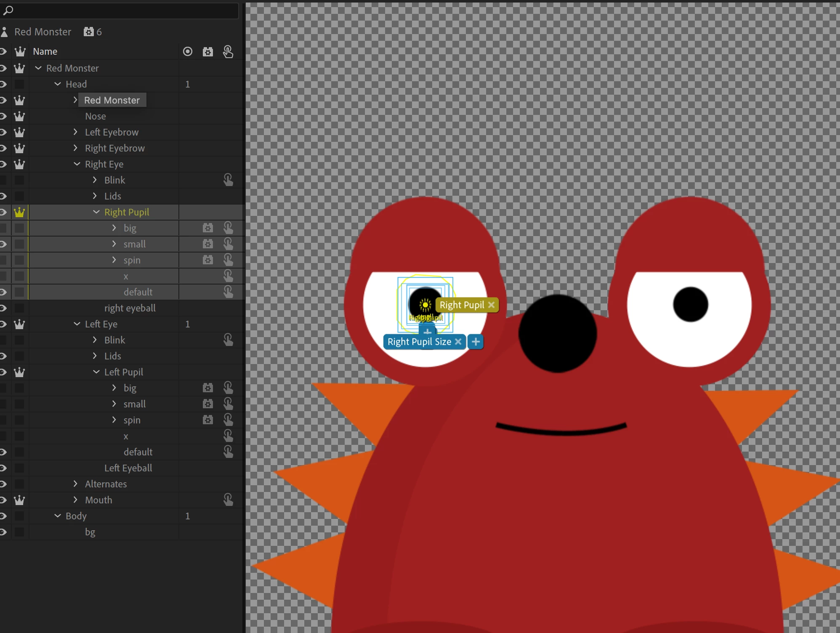Toggle visibility eye for right eyeball layer
This screenshot has width=840, height=633.
click(3, 308)
